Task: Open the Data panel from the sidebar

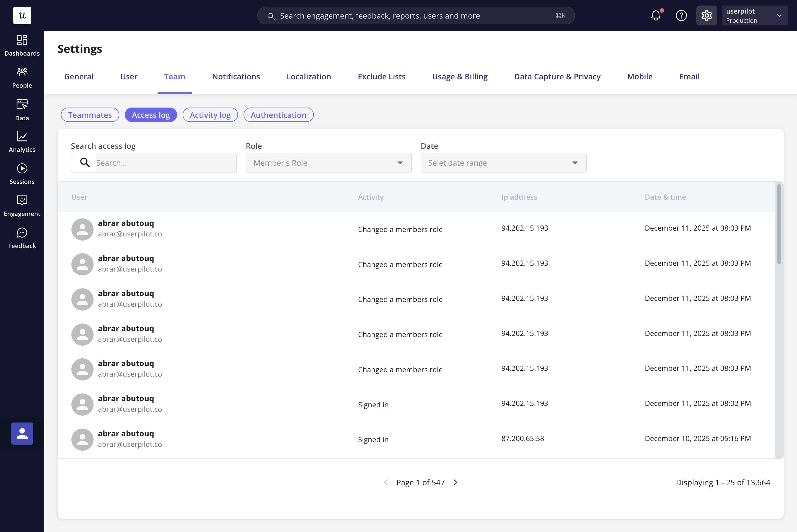Action: click(x=22, y=109)
